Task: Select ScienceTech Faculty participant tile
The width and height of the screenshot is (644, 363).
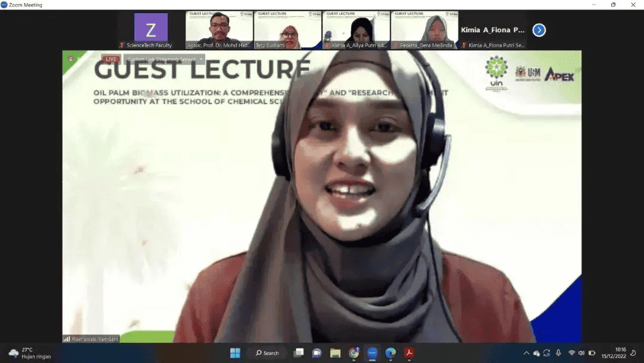Action: (x=151, y=30)
